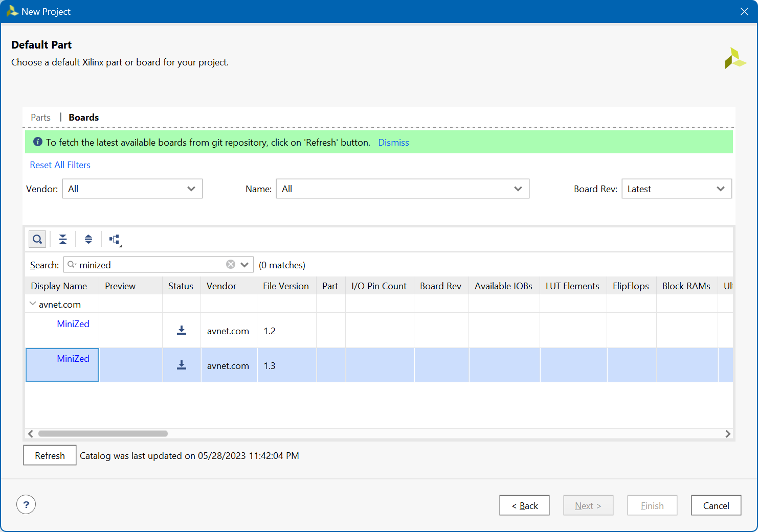Click the Collapse All toolbar icon
Screen dimensions: 758x532
[63, 239]
